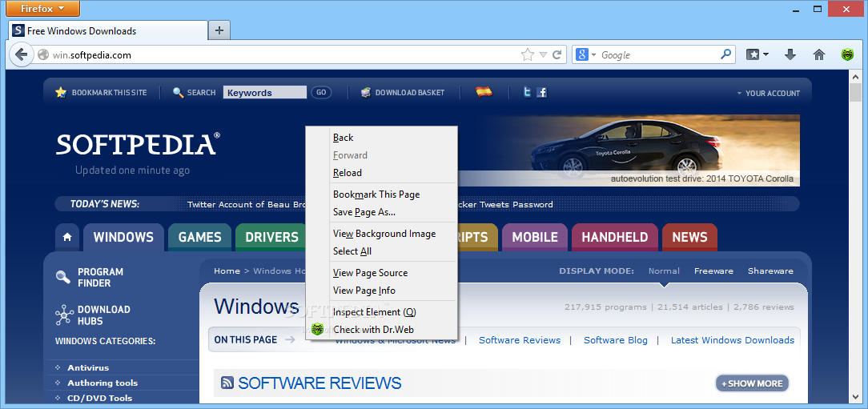Click the Google search magnifier icon
Screen dimensions: 868x409
point(725,54)
